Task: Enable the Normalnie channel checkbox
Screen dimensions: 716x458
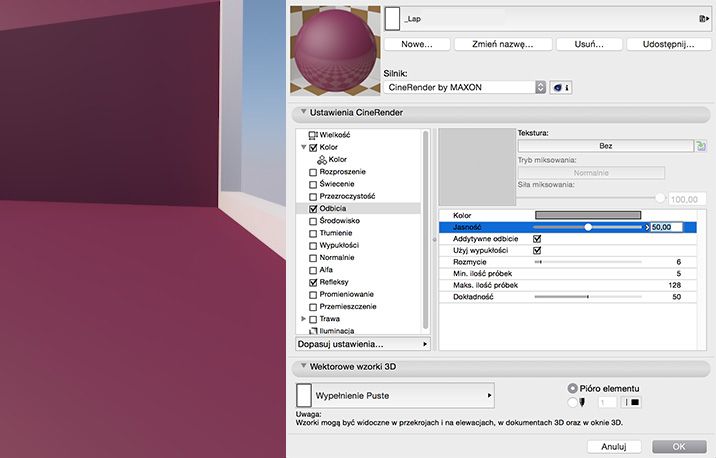Action: point(313,258)
